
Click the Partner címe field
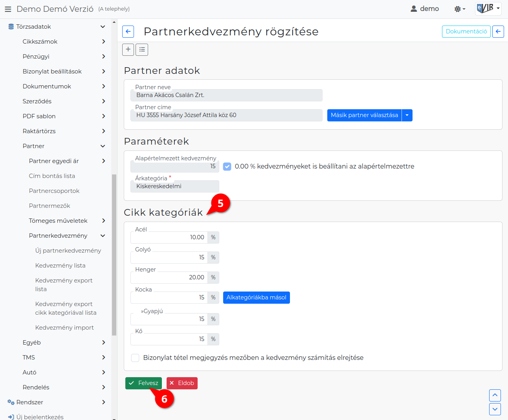tap(226, 115)
